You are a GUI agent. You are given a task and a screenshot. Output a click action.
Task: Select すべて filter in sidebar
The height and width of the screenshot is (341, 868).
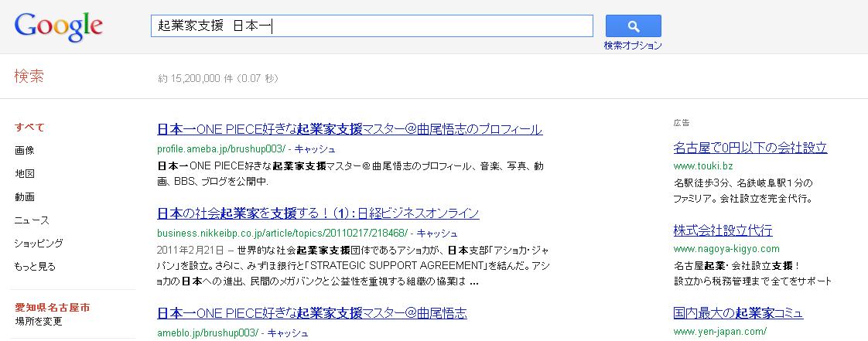tap(29, 128)
